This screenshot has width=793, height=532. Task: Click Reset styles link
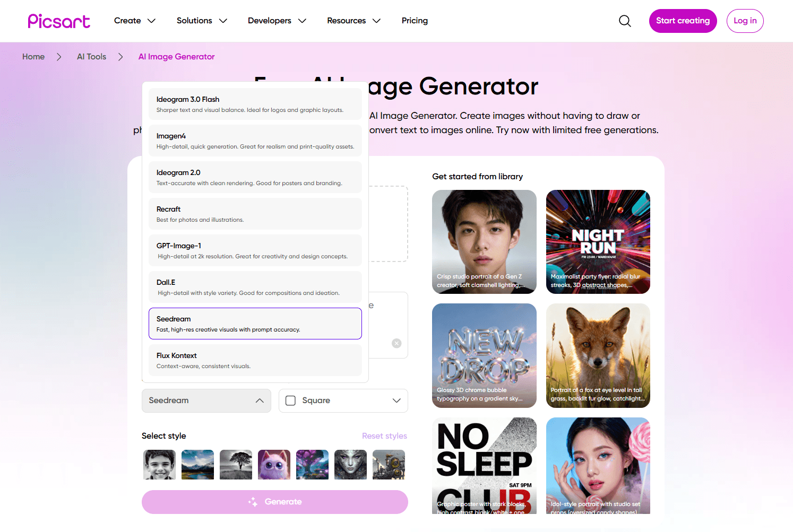point(384,436)
